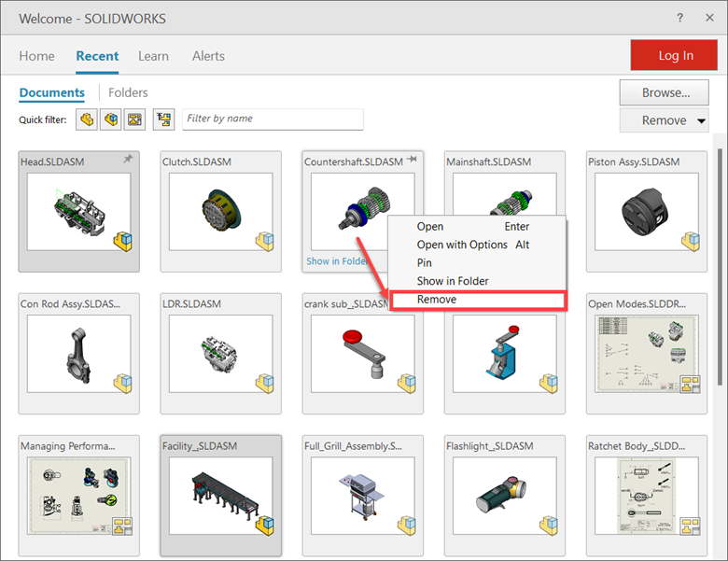The image size is (728, 561).
Task: Click into the Filter by name field
Action: click(273, 119)
